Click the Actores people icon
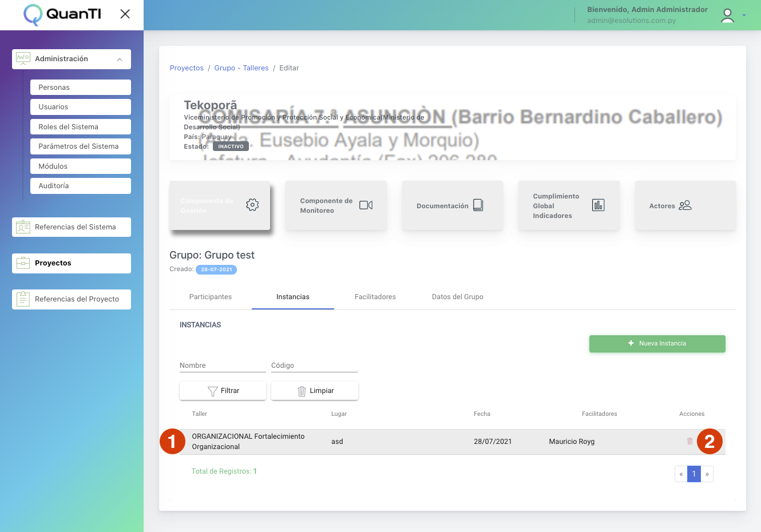The image size is (761, 532). 685,205
